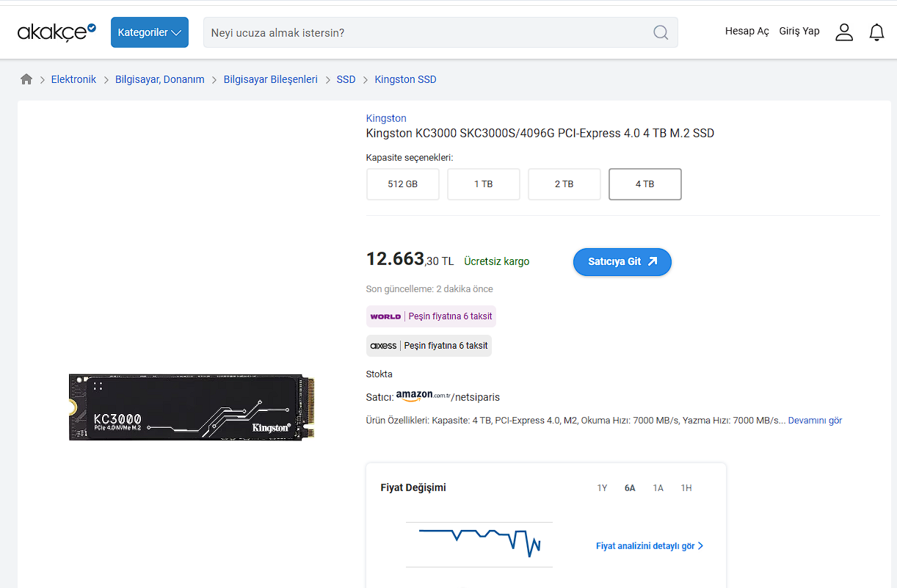This screenshot has height=588, width=897.
Task: Select the 1 TB capacity option
Action: coord(483,184)
